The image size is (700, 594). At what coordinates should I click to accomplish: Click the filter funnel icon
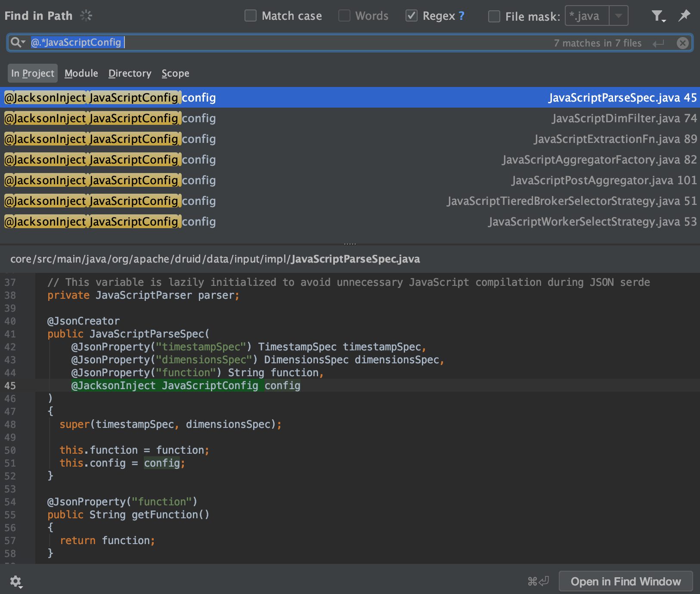(657, 16)
